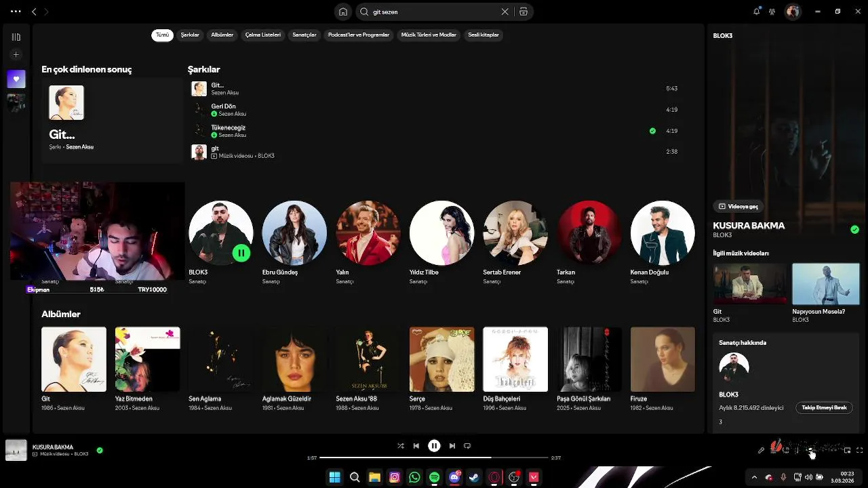Skip to the next track

(x=452, y=446)
